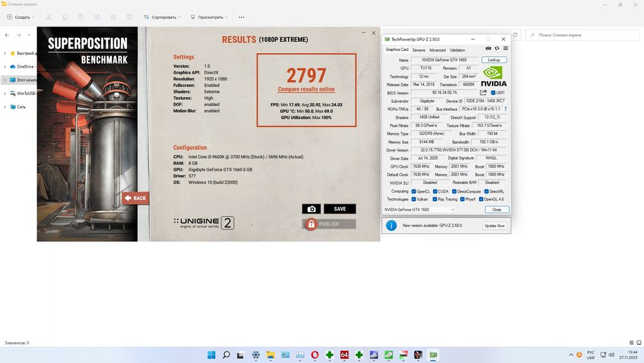Image resolution: width=644 pixels, height=363 pixels.
Task: Click the Copy icon in Explorer toolbar
Action: 65,17
